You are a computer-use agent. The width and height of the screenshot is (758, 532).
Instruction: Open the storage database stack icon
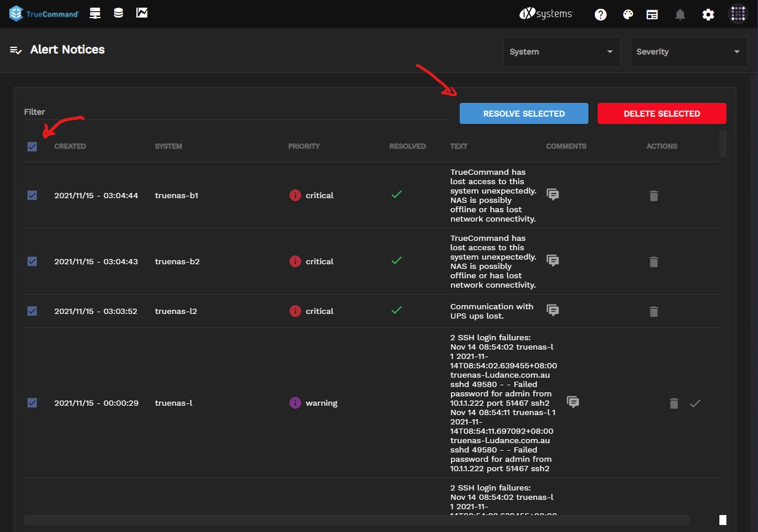click(118, 13)
